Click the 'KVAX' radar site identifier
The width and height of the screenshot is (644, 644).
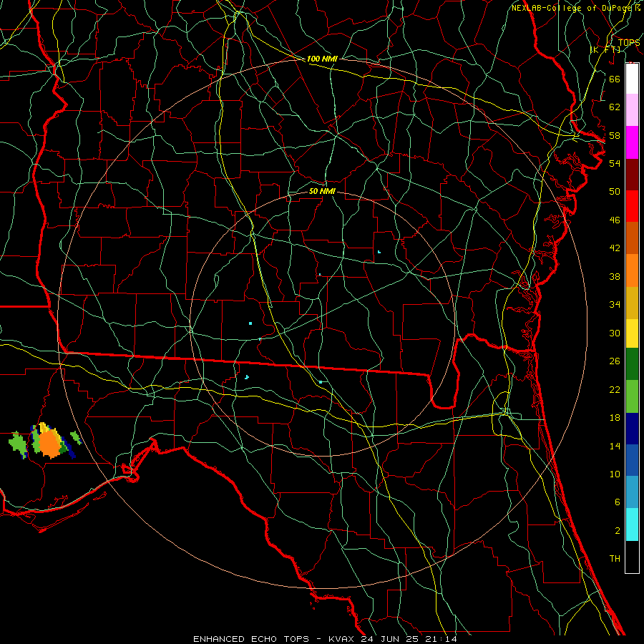point(343,639)
